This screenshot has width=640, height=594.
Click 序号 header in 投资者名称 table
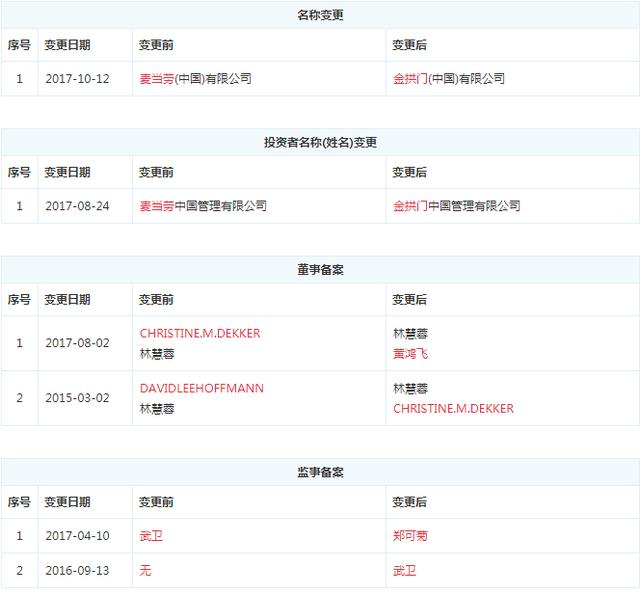pos(19,172)
